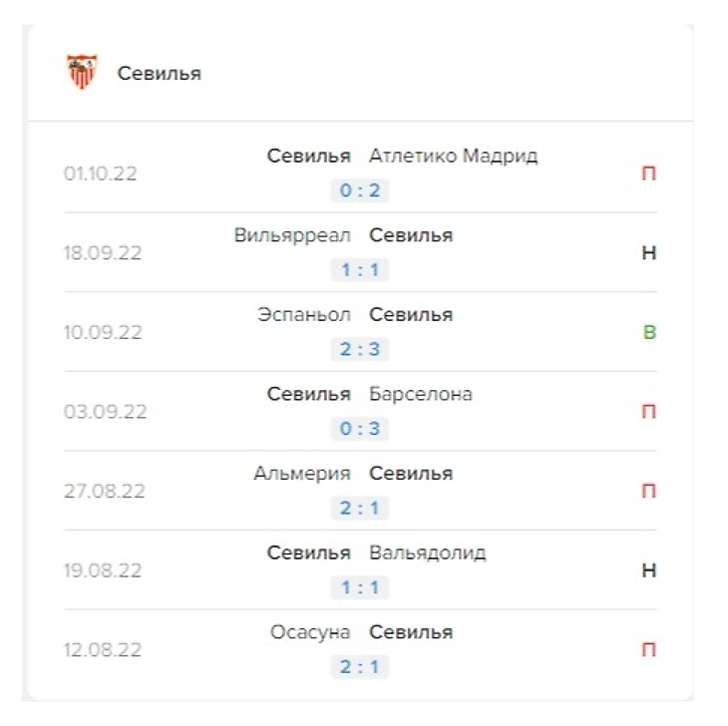Screen dimensions: 728x726
Task: Open the Севилья team header title
Action: click(159, 74)
